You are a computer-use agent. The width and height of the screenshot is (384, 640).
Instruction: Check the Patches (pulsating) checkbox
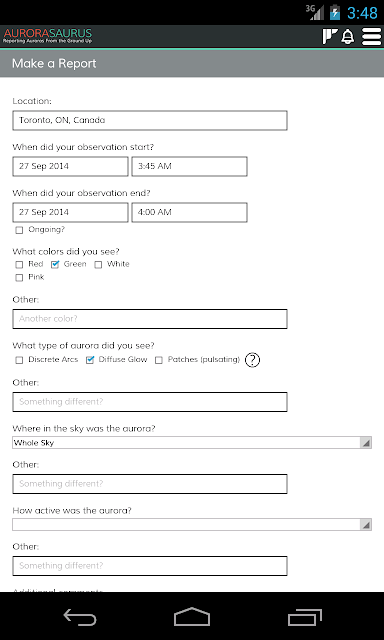point(159,360)
